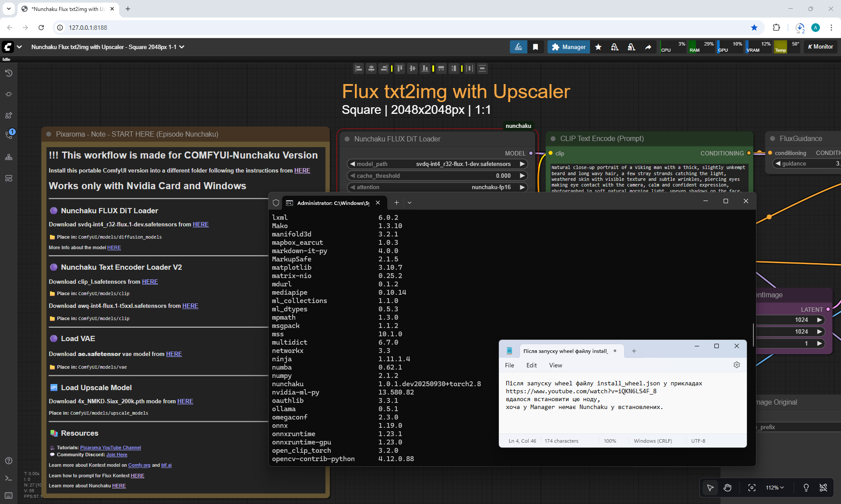Open the queue history sidebar icon
The image size is (841, 504).
[x=9, y=73]
